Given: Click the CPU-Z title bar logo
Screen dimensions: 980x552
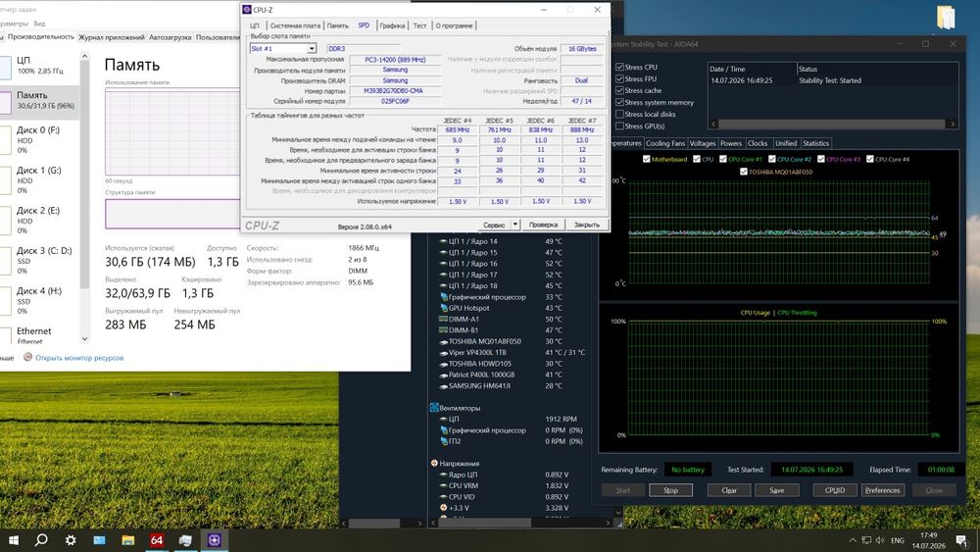Looking at the screenshot, I should 247,10.
